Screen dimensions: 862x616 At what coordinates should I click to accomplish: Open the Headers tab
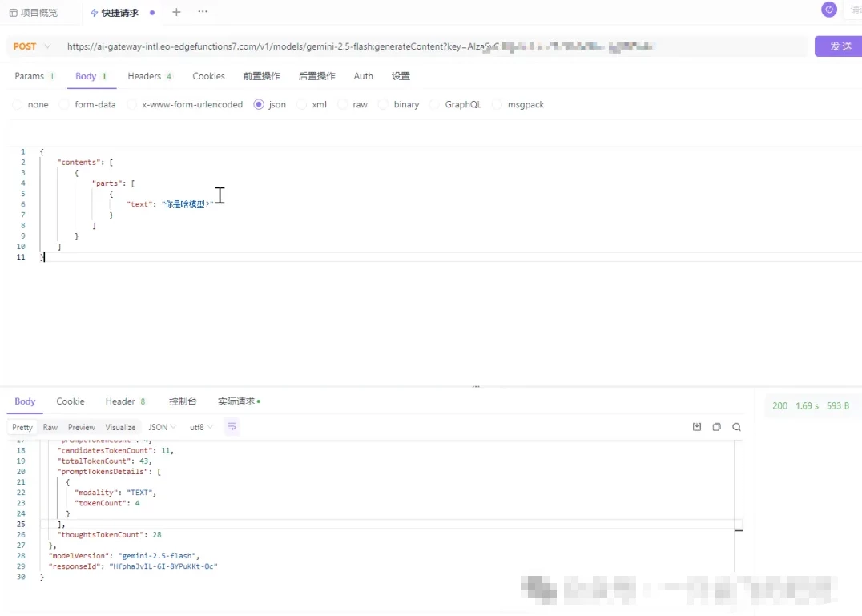[150, 76]
